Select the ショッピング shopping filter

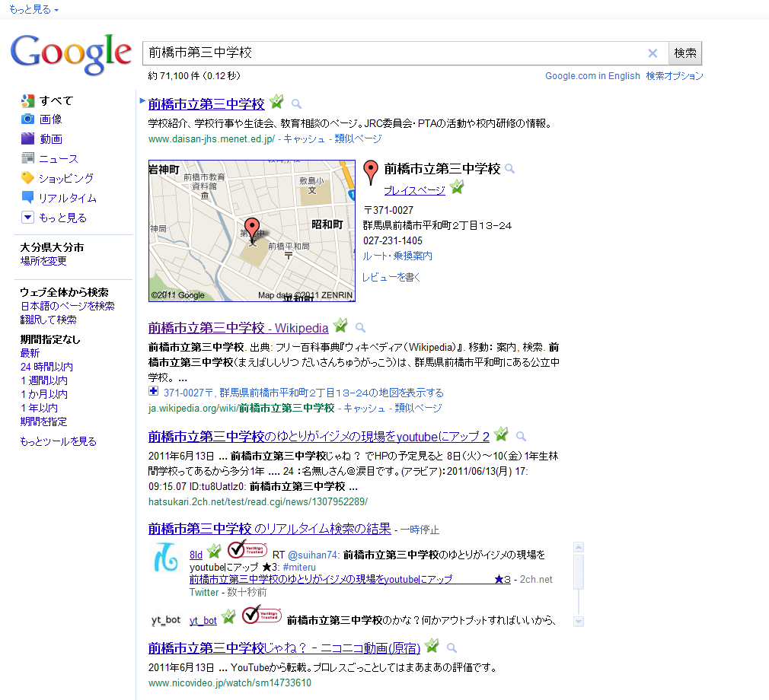[66, 179]
